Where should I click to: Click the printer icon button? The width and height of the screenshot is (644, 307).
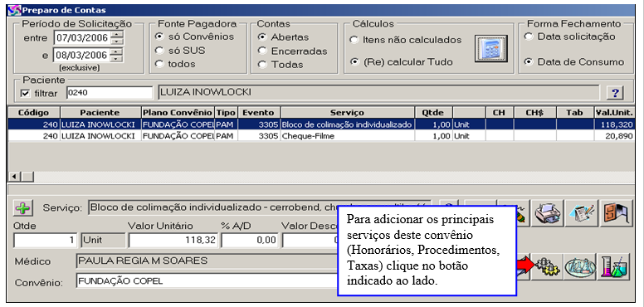click(548, 213)
